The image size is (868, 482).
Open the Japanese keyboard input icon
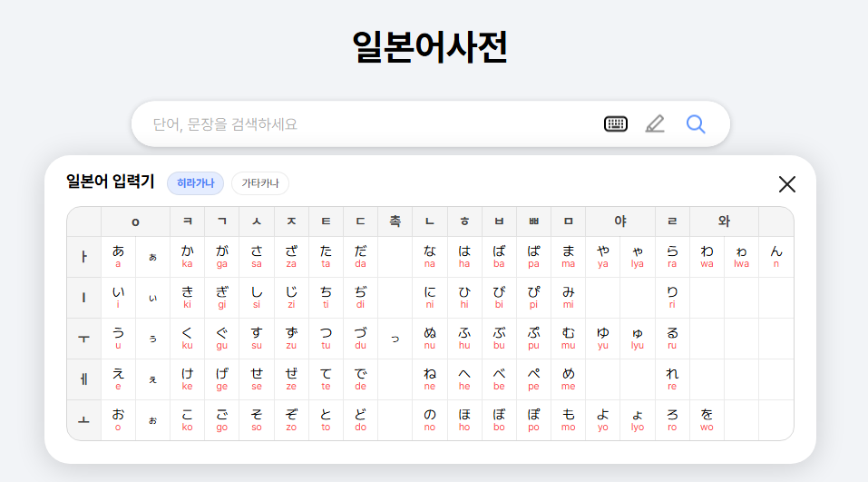[x=616, y=123]
